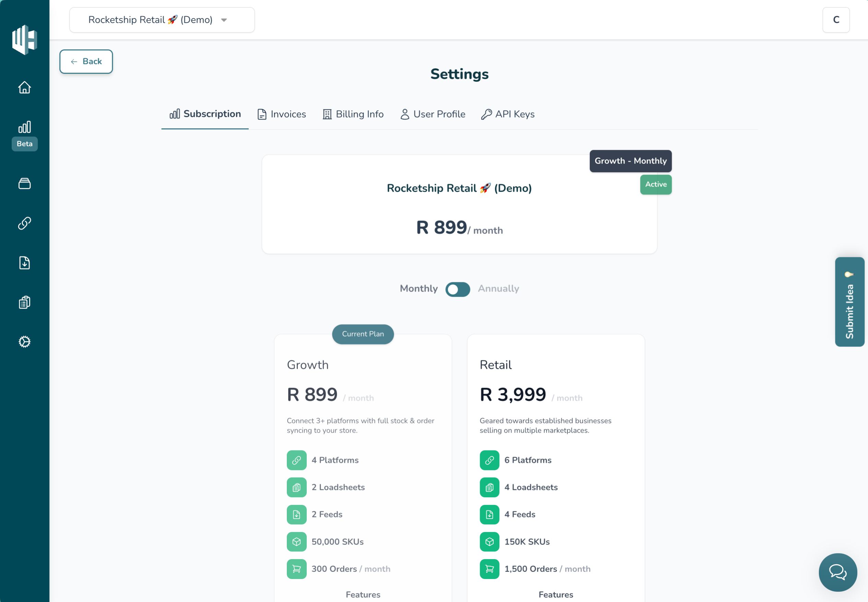Viewport: 868px width, 602px height.
Task: Select the Annually billing label
Action: tap(498, 288)
